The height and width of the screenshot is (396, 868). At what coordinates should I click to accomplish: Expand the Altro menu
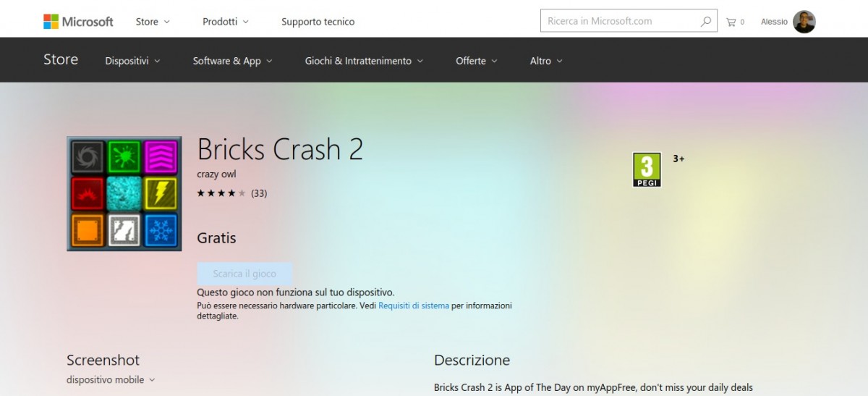coord(546,61)
